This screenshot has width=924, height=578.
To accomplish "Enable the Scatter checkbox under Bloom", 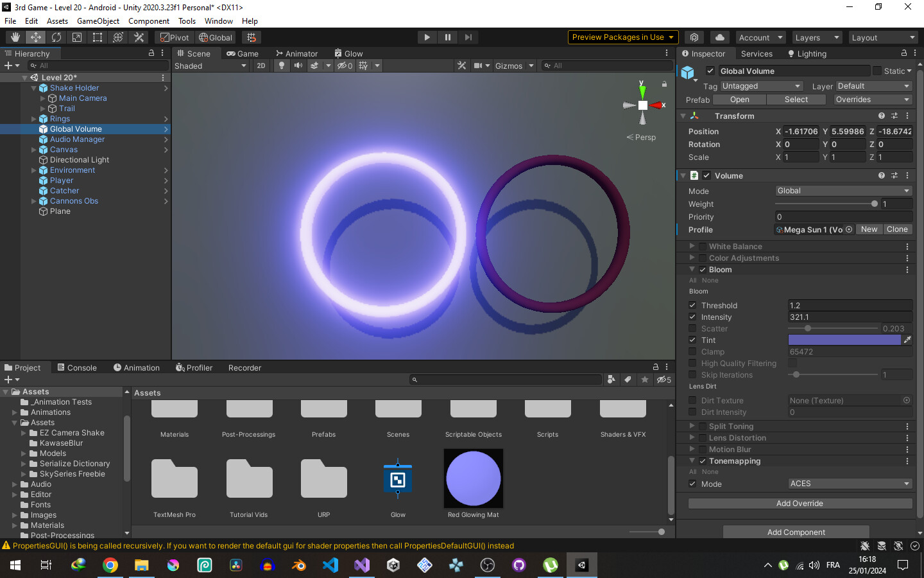I will coord(692,328).
